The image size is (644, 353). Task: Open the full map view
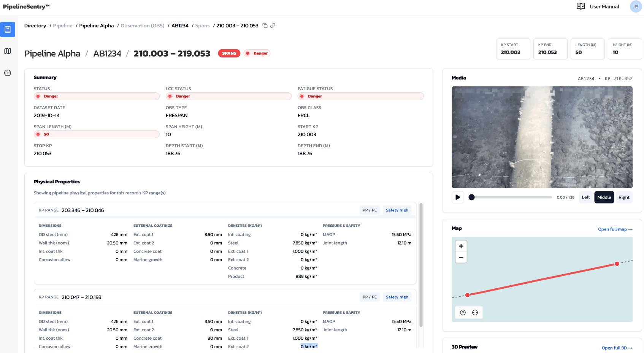coord(615,229)
